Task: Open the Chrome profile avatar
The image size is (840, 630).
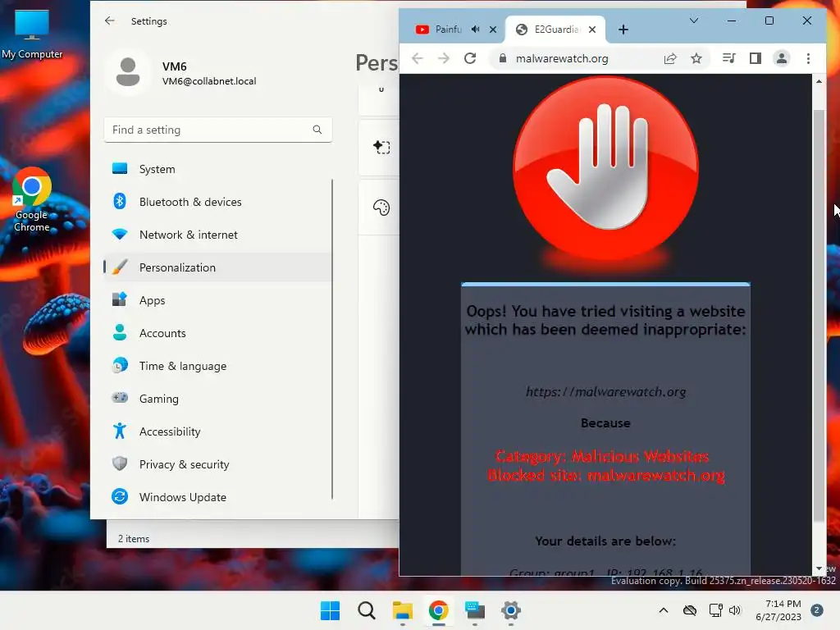Action: tap(782, 58)
